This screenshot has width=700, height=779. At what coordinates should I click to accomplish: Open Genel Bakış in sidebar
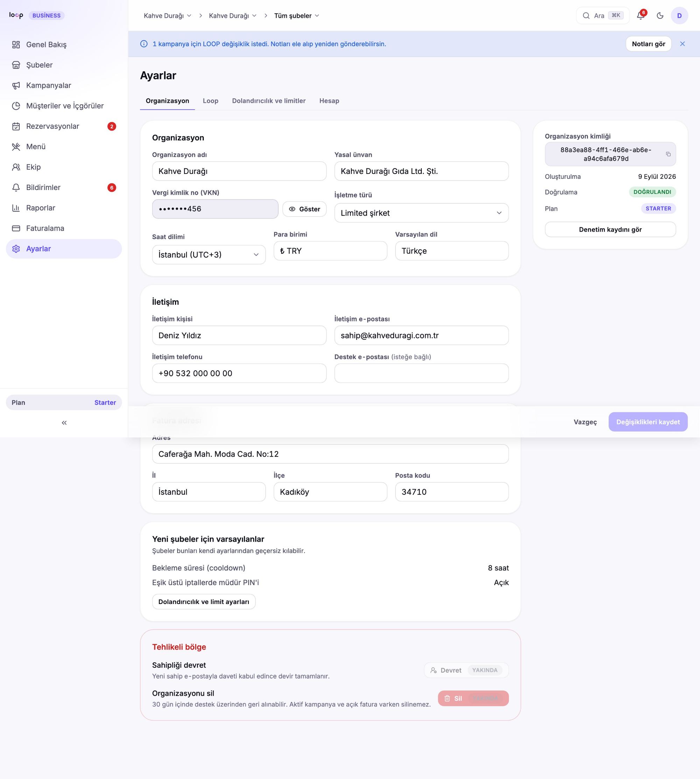pos(64,44)
